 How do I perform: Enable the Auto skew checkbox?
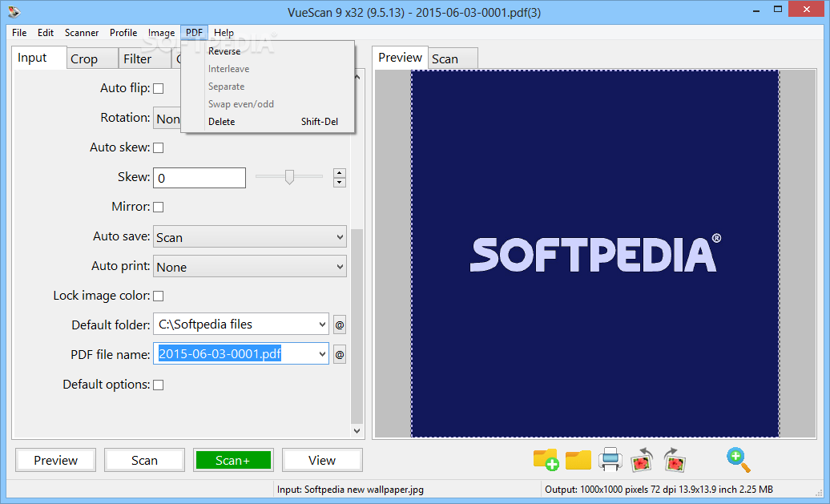point(159,147)
